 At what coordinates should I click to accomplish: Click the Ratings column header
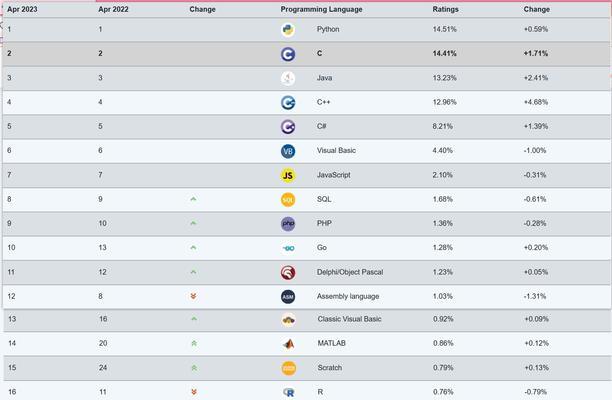[x=445, y=9]
